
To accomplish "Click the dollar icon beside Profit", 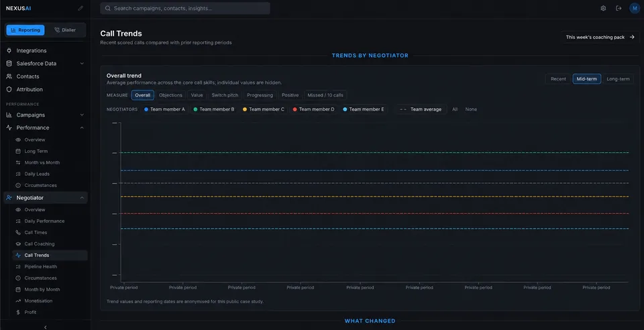I will point(18,313).
